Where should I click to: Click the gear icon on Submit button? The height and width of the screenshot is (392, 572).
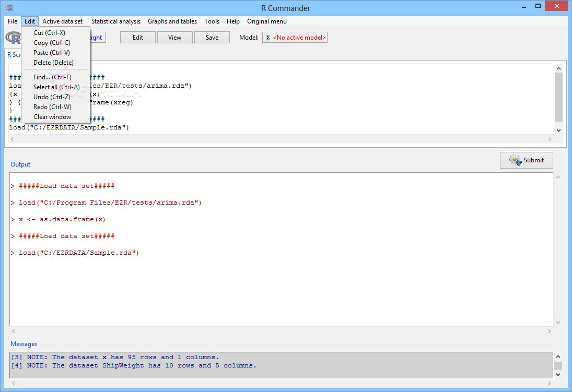(516, 160)
